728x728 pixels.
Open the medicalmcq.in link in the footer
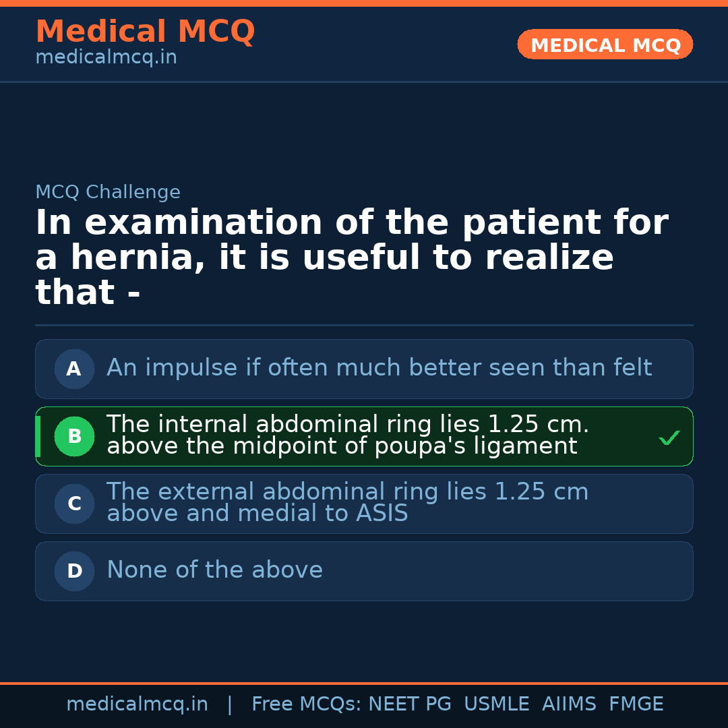click(x=137, y=704)
